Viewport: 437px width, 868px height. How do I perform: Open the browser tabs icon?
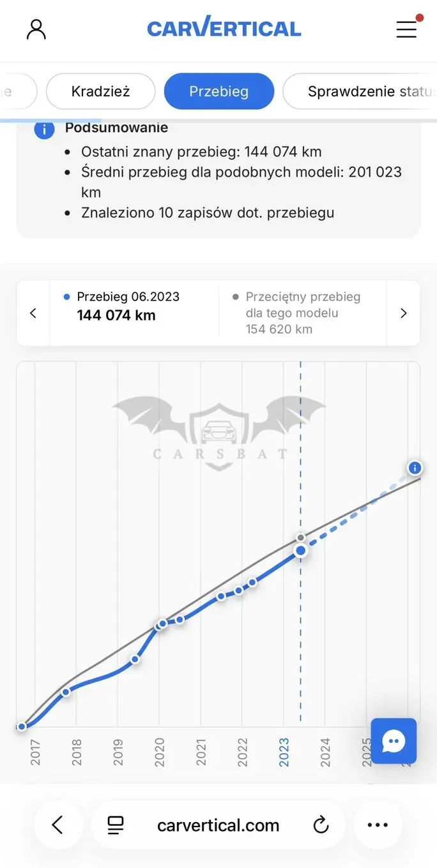click(116, 825)
